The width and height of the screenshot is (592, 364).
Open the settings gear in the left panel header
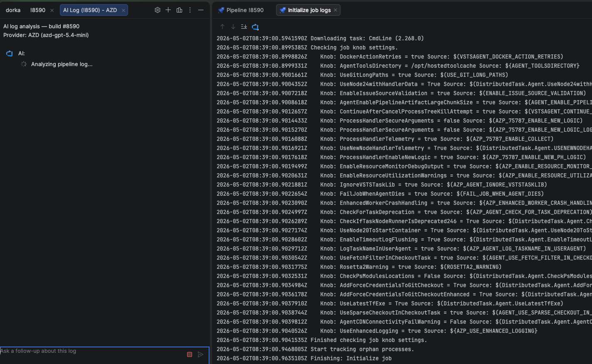tap(157, 10)
